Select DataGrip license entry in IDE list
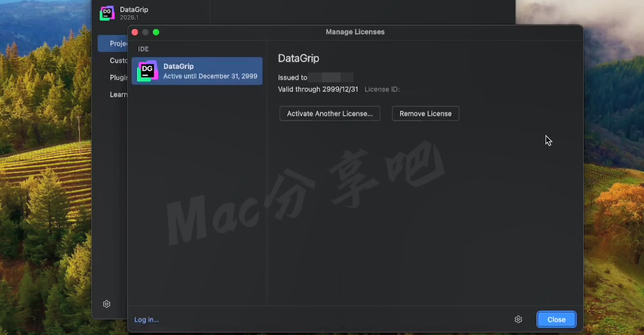The height and width of the screenshot is (335, 644). [197, 71]
